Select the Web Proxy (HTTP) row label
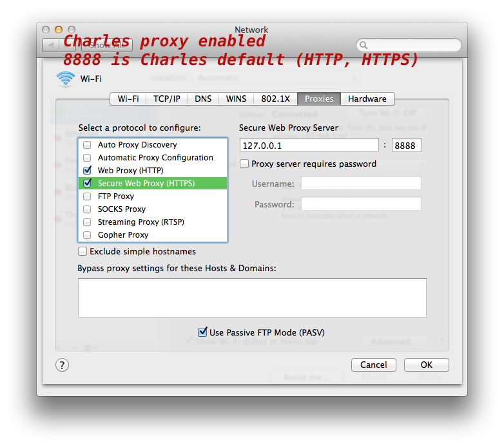504x447 pixels. 130,171
